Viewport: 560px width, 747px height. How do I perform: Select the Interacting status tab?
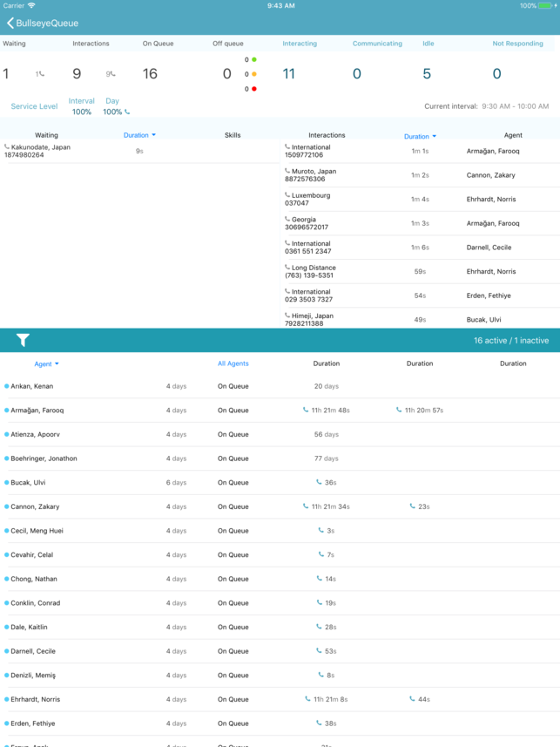(300, 44)
